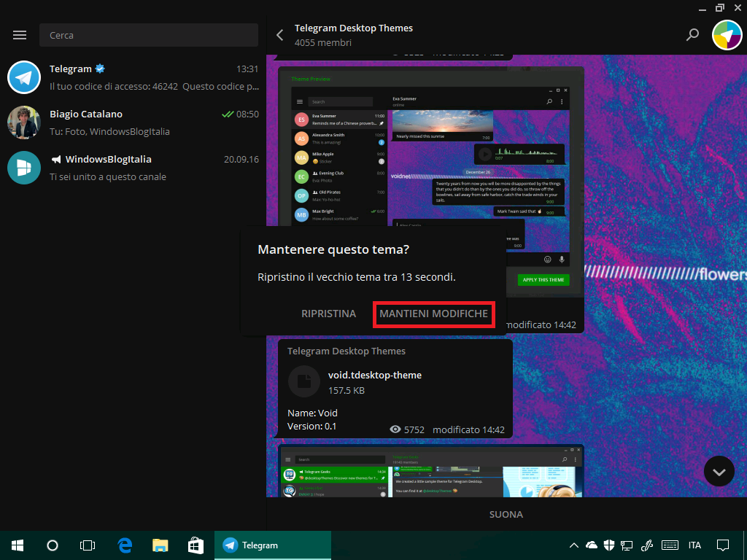747x560 pixels.
Task: Search in this channel with magnifier icon
Action: pos(692,35)
